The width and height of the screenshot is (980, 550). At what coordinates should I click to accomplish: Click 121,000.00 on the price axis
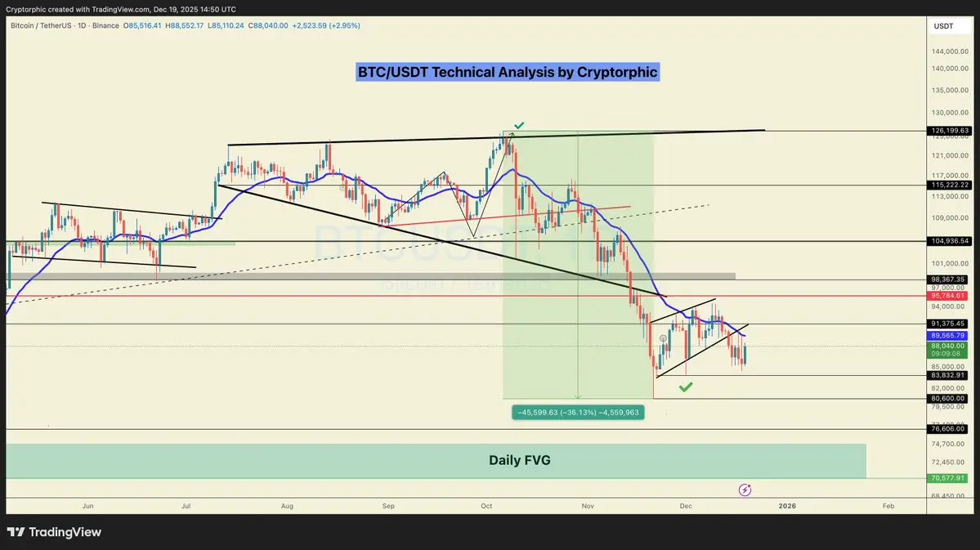coord(950,155)
